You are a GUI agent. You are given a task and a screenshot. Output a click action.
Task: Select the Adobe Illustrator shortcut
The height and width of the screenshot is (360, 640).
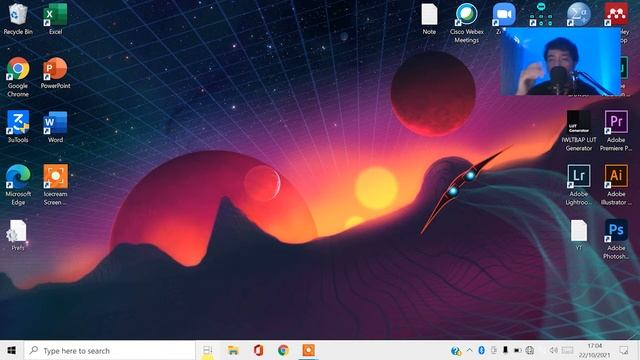tap(616, 185)
